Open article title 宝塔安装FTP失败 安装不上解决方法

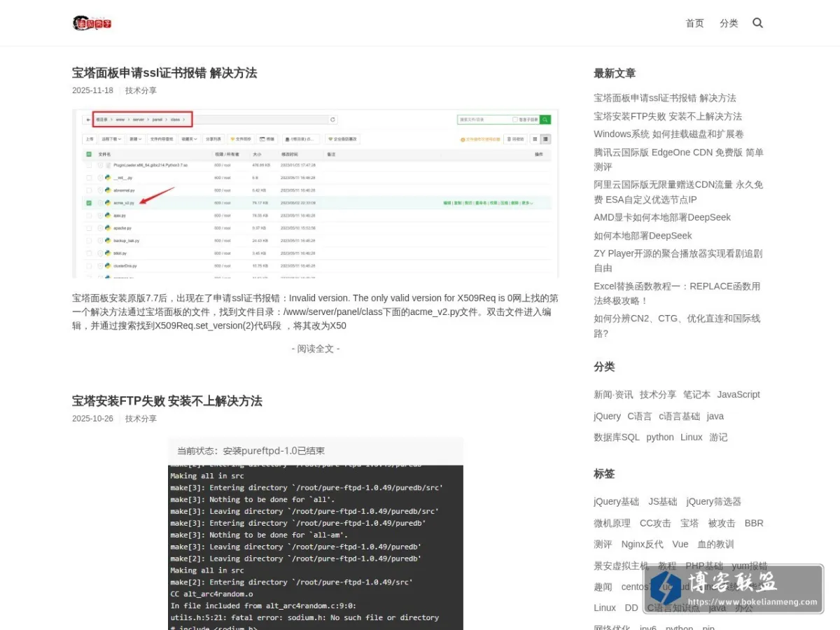(167, 401)
